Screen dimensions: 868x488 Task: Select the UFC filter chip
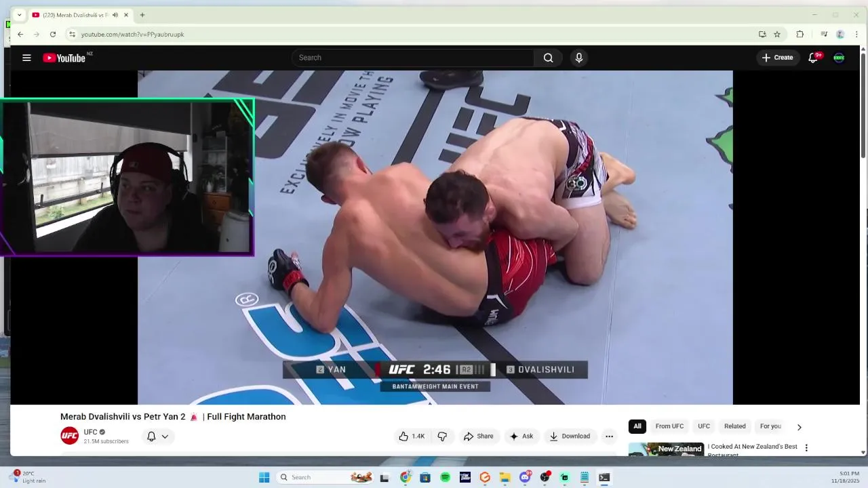(704, 426)
